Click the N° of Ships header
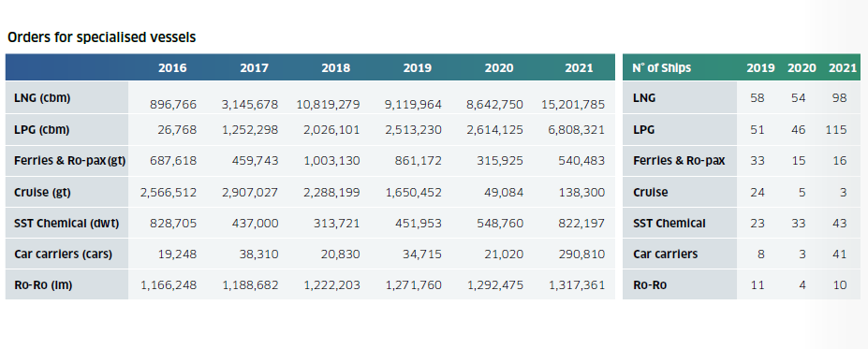Screen dimensions: 868x349 (x=661, y=68)
